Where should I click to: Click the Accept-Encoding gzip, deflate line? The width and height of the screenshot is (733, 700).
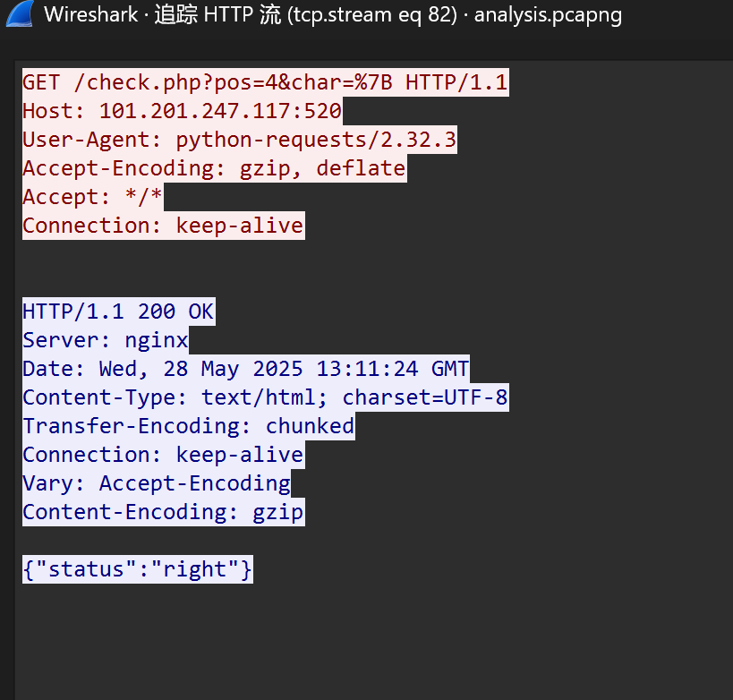point(214,168)
